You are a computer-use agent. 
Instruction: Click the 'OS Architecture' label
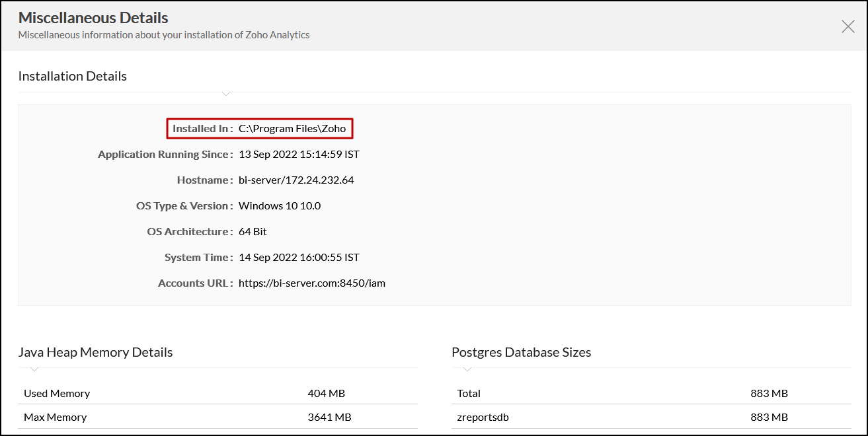190,231
